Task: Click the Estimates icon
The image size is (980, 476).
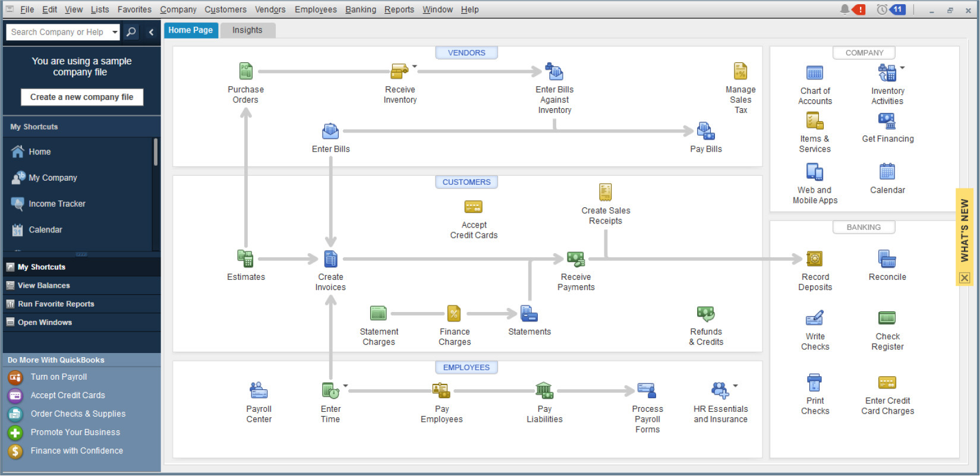Action: 245,259
